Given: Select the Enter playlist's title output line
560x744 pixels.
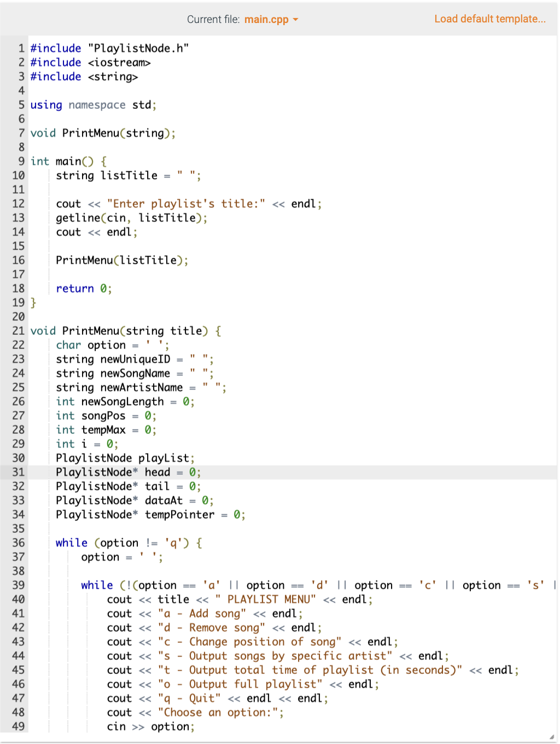Looking at the screenshot, I should pos(188,203).
